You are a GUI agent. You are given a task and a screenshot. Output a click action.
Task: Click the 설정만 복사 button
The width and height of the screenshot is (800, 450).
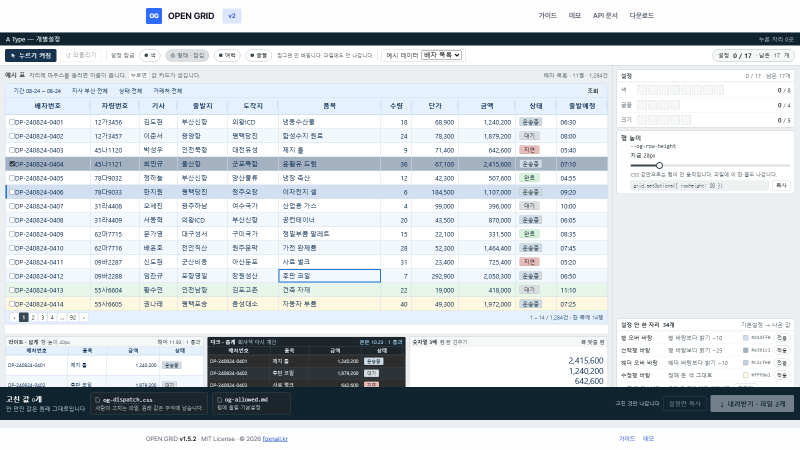click(x=685, y=404)
